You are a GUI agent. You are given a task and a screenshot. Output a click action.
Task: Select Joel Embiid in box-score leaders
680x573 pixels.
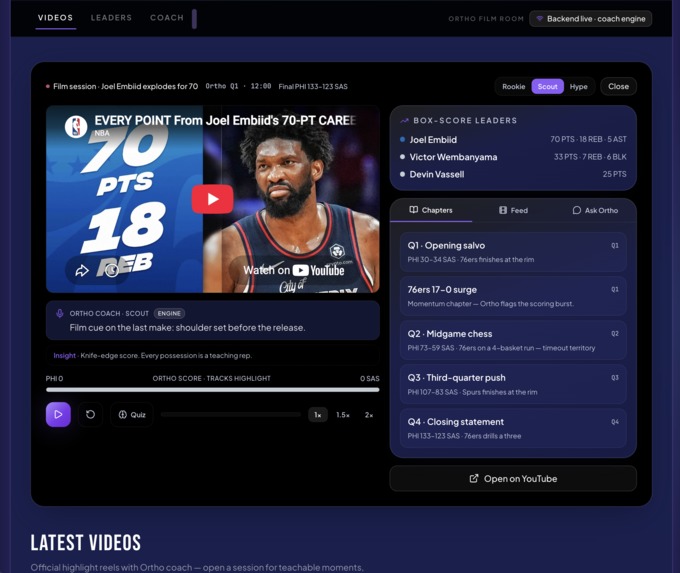(513, 139)
